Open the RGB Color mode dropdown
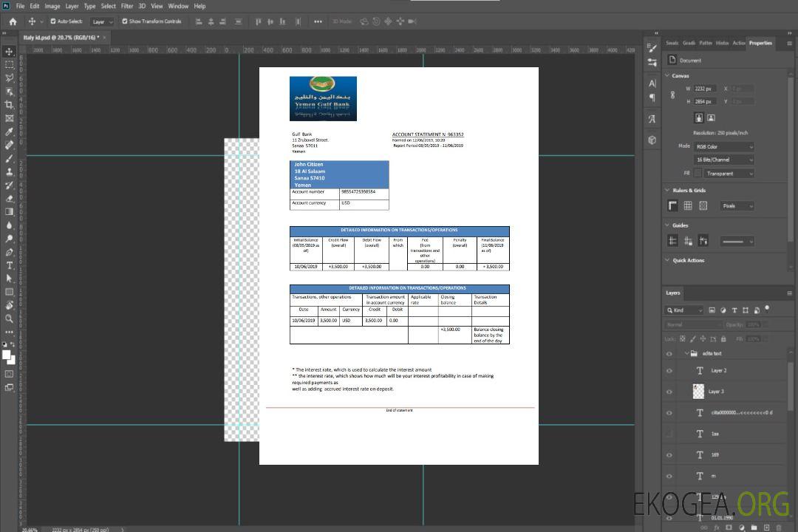 [723, 146]
